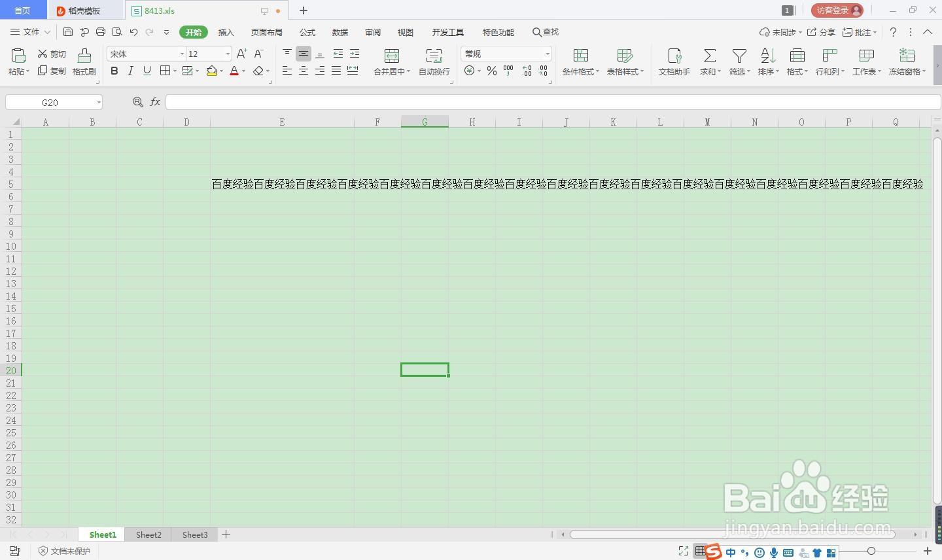Click the Copy icon
This screenshot has height=560, width=942.
point(43,71)
